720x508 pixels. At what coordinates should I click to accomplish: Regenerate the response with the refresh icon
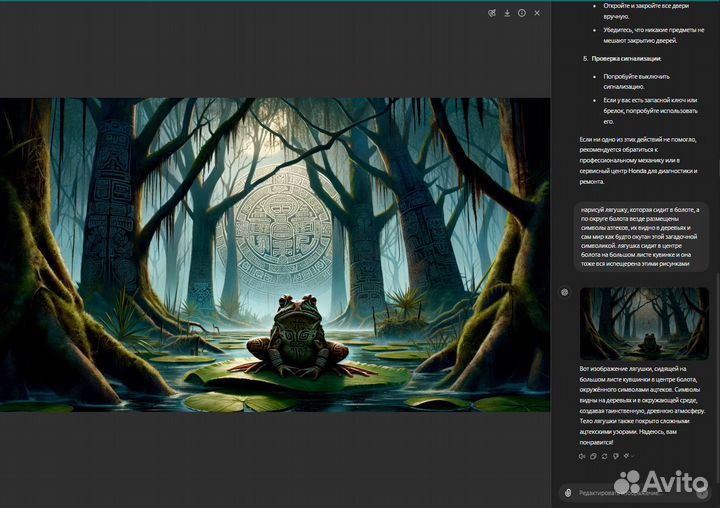point(605,456)
